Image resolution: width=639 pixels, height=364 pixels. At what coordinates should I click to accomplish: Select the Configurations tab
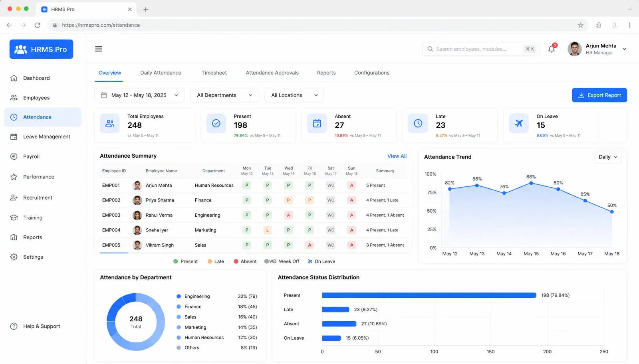[x=372, y=73]
